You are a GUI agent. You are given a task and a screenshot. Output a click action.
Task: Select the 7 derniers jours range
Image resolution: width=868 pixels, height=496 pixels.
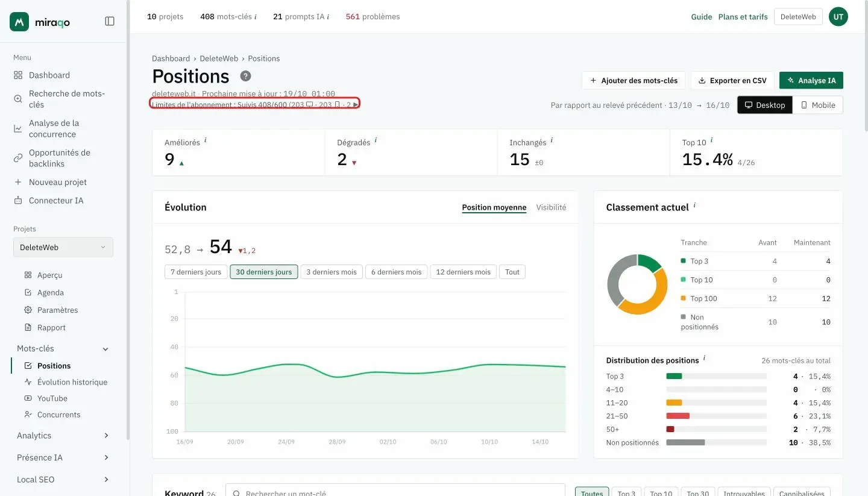click(196, 272)
